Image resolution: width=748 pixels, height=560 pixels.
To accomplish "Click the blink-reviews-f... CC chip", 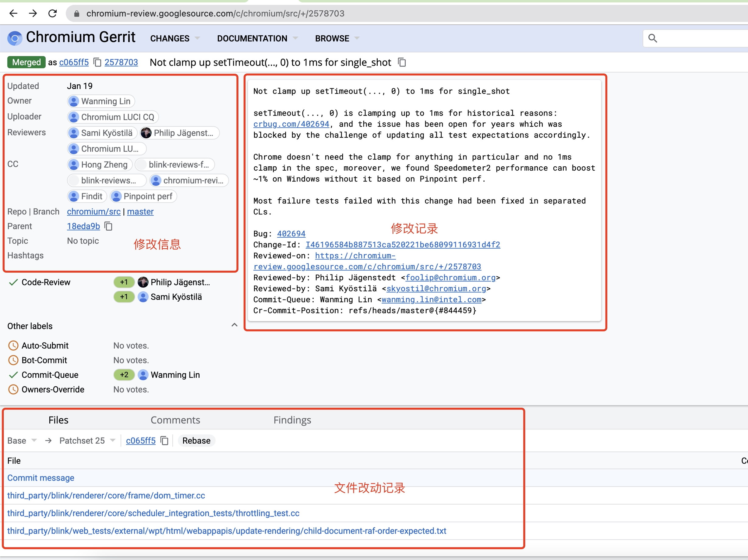I will point(175,165).
